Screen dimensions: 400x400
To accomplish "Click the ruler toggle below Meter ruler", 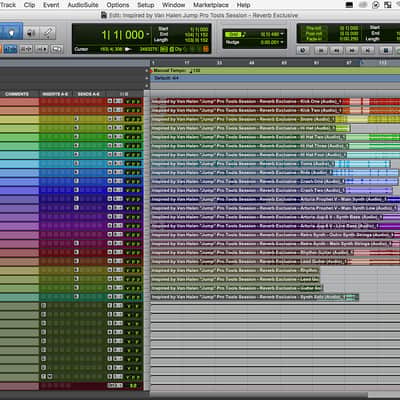I will (147, 86).
